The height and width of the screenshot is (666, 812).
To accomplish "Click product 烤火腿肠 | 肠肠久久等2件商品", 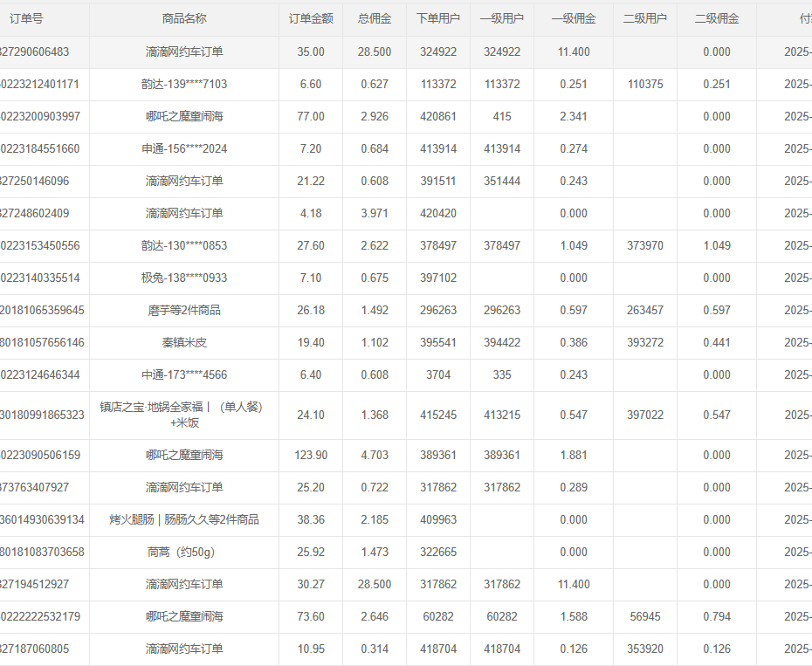I will [184, 519].
